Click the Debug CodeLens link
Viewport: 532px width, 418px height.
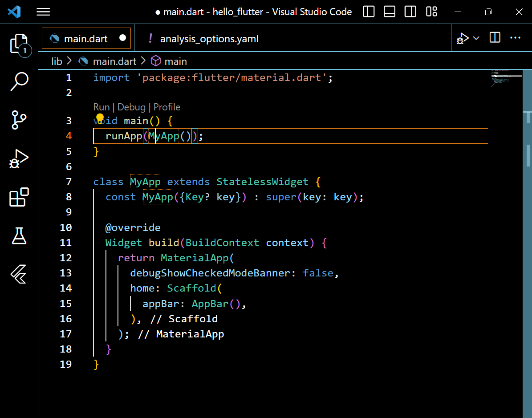131,107
